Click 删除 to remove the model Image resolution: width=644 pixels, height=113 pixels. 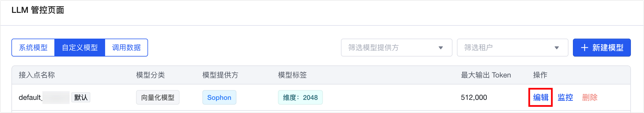coord(590,97)
